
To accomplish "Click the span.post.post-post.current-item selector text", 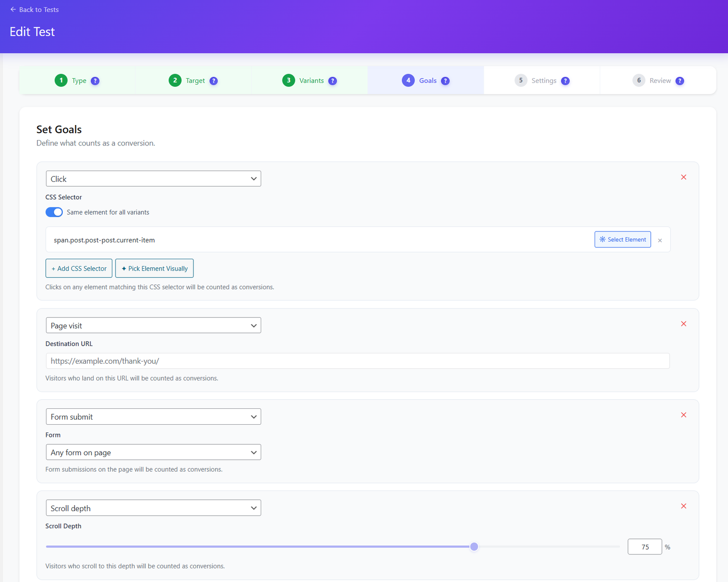I will (104, 240).
